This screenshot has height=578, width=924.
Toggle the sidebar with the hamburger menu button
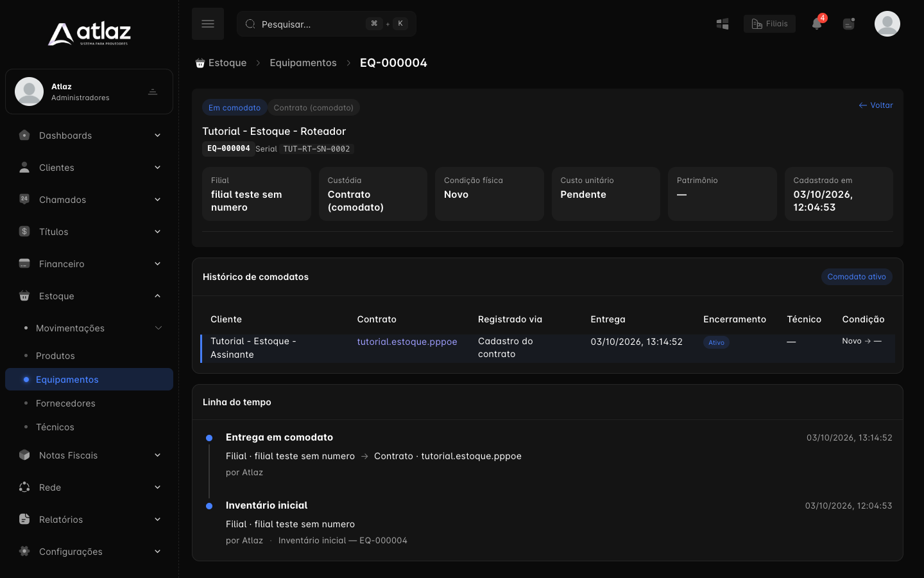(208, 24)
